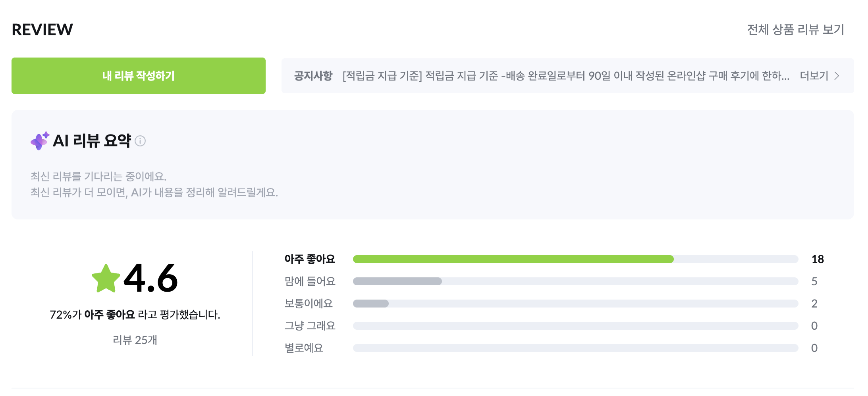Click the 4.6 average rating score
This screenshot has height=396, width=868.
click(151, 279)
